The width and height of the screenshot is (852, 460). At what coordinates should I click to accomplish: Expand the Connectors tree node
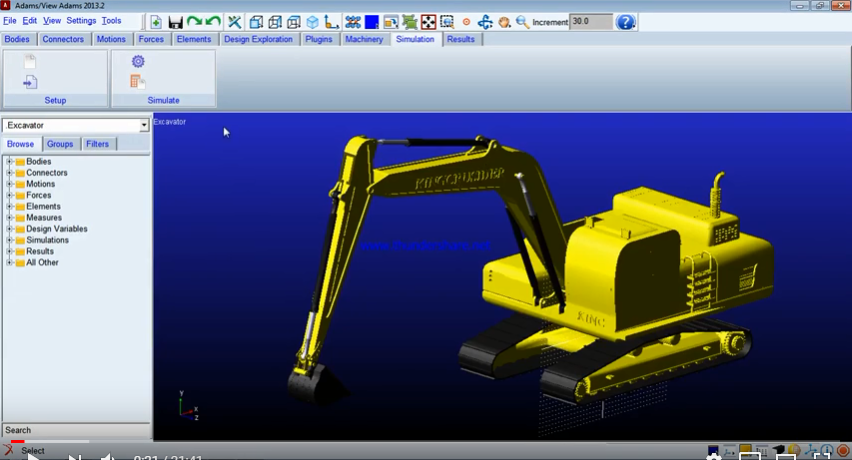[9, 173]
